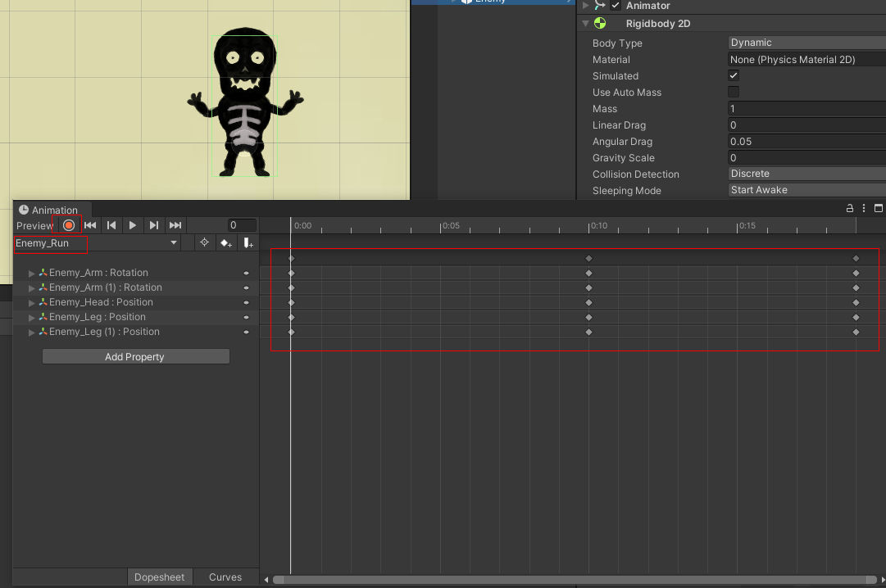Open key options for Enemy_Arm (1) : Rotation

click(x=247, y=287)
